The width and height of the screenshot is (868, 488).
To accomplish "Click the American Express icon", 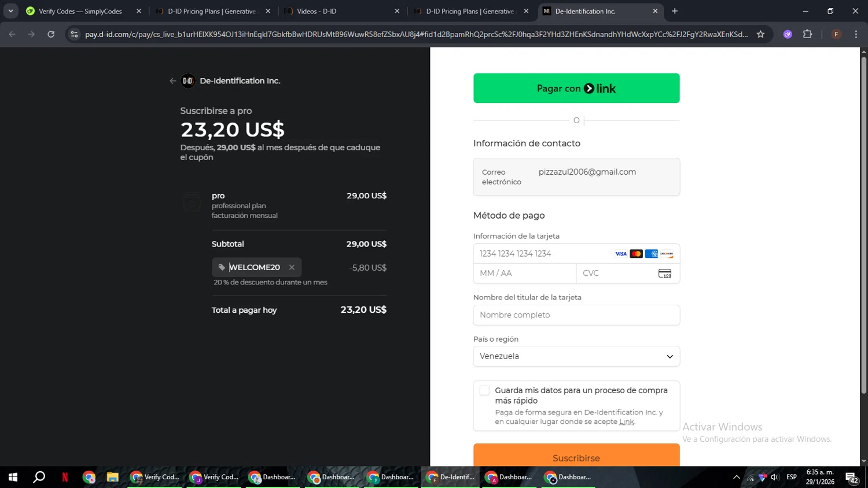I will click(x=652, y=254).
